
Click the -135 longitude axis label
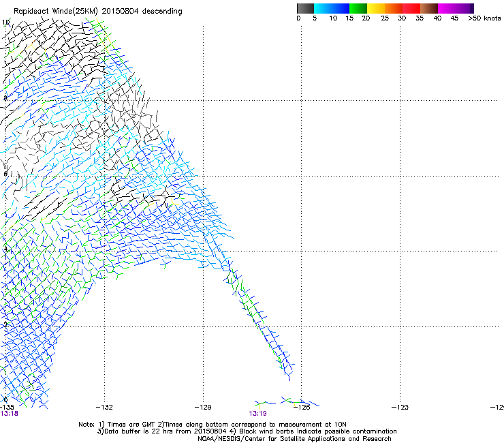point(7,408)
